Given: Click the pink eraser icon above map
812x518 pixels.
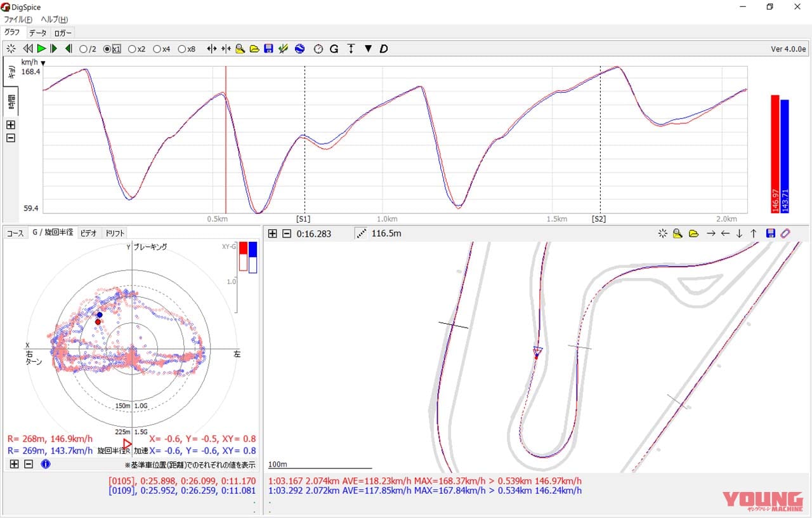Looking at the screenshot, I should (x=785, y=234).
